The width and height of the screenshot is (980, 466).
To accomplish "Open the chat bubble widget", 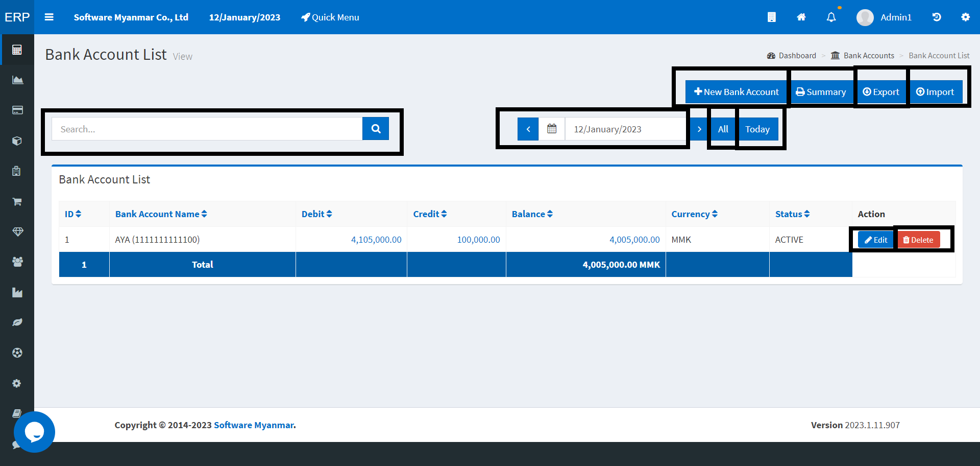I will [34, 432].
